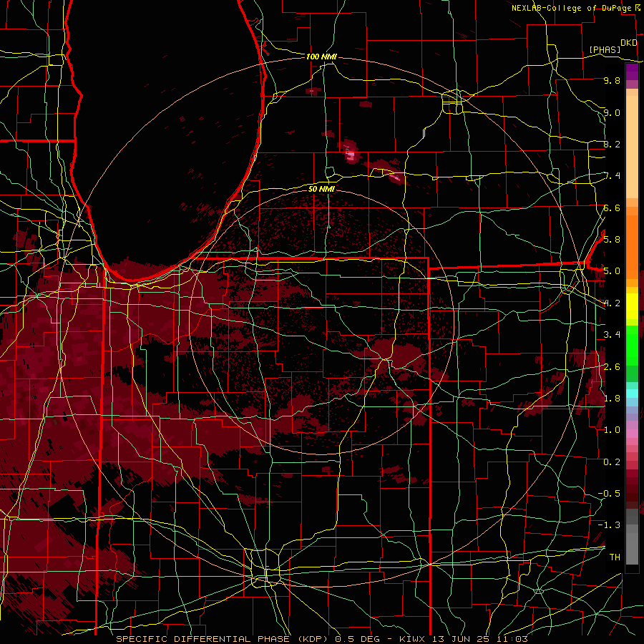Select the 100 NMI range ring label
644x644 pixels.
click(x=321, y=57)
